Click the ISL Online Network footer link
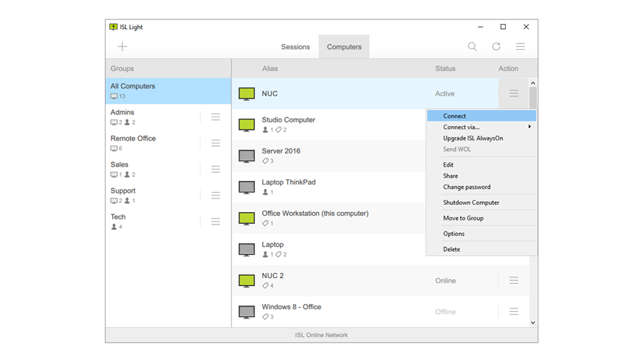The height and width of the screenshot is (362, 644). tap(321, 335)
